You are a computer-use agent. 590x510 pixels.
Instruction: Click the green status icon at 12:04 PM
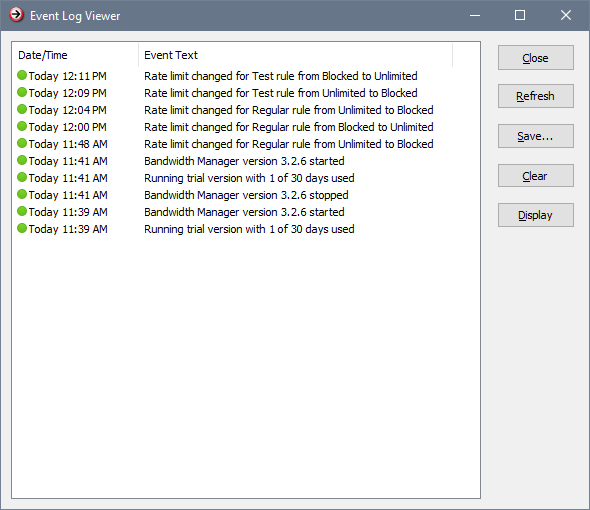pyautogui.click(x=22, y=109)
